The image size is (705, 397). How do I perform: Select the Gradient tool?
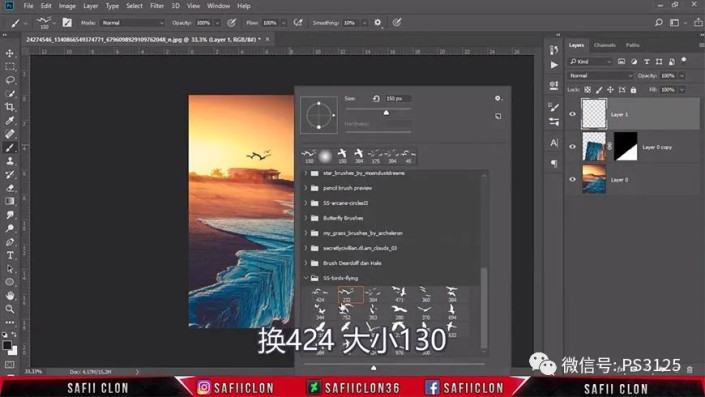click(9, 201)
